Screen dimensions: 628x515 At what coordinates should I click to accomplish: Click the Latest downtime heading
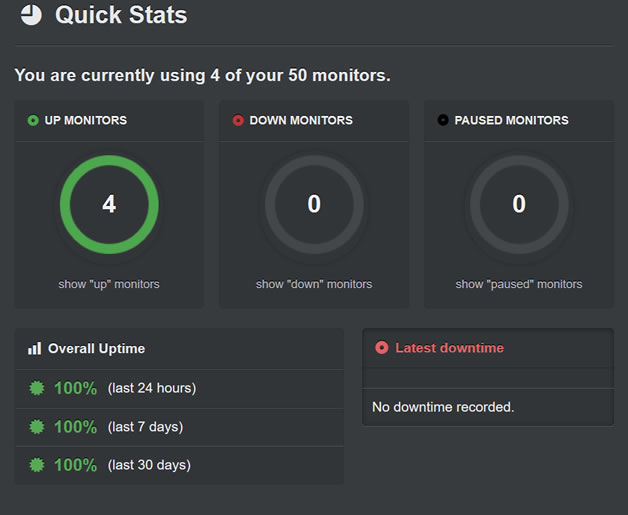click(x=449, y=348)
